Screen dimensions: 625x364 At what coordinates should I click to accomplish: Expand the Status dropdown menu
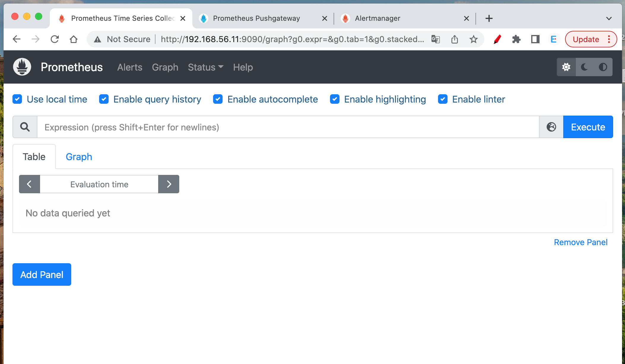[x=206, y=67]
